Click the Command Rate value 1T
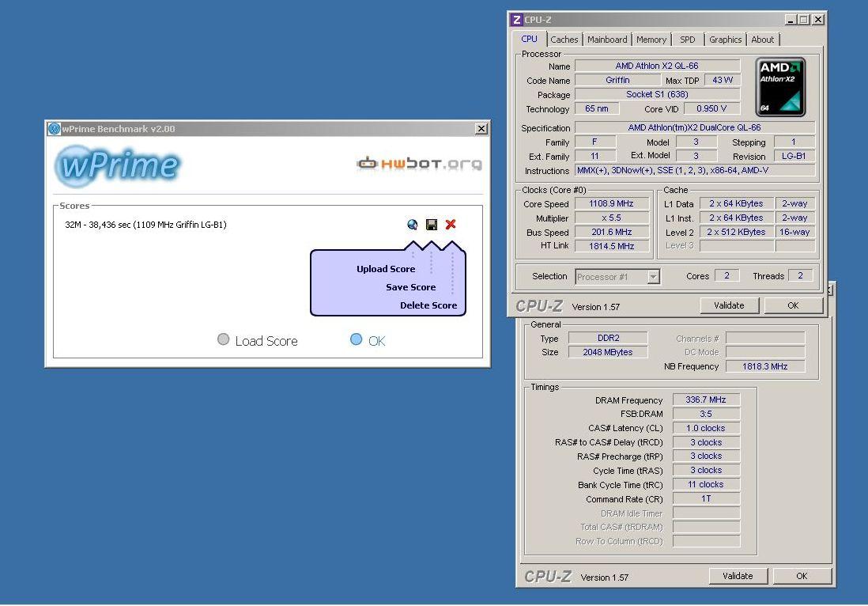This screenshot has width=868, height=606. [706, 498]
